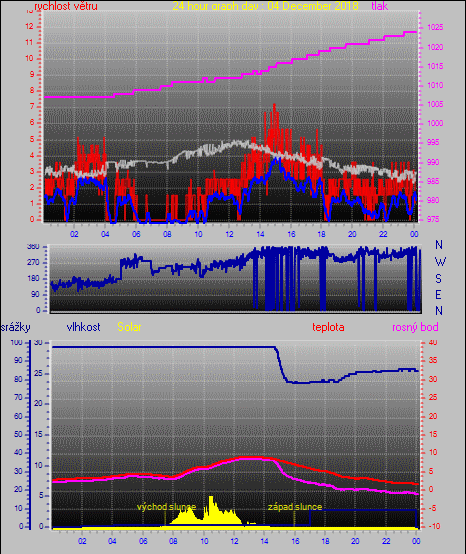Click the 'západ slunce' sunset marker text
Viewport: 466px width, 554px height.
[295, 507]
